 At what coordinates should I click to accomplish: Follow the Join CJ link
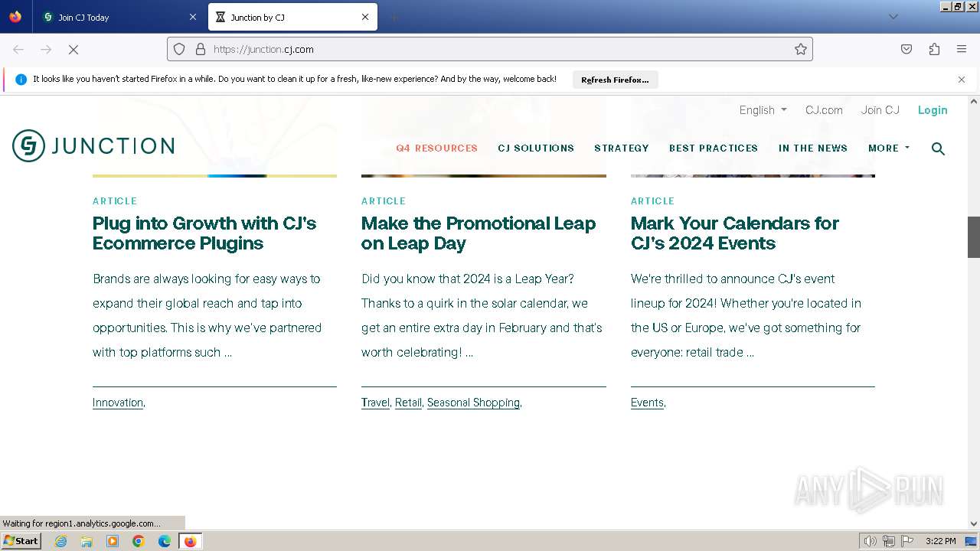coord(880,110)
